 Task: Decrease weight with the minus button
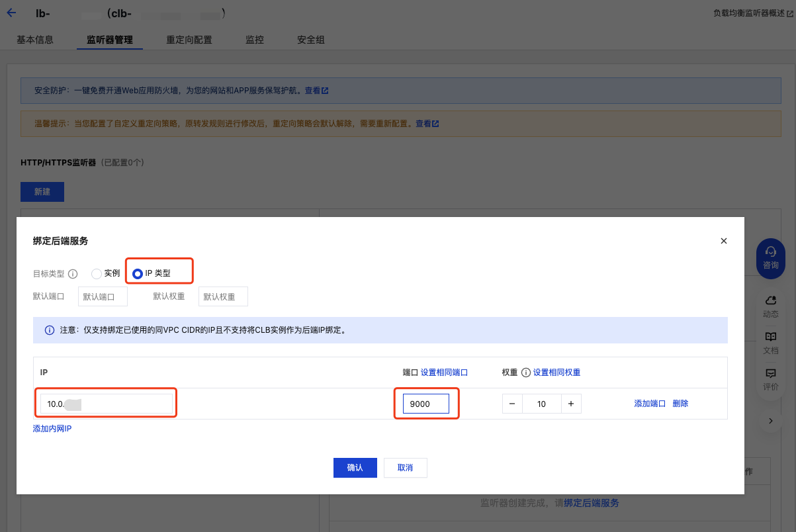tap(512, 404)
